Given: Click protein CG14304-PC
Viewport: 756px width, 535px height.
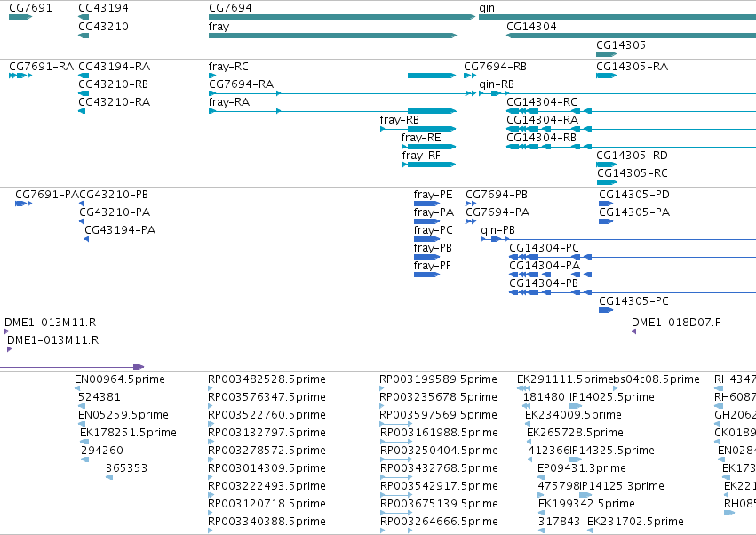Looking at the screenshot, I should click(544, 248).
